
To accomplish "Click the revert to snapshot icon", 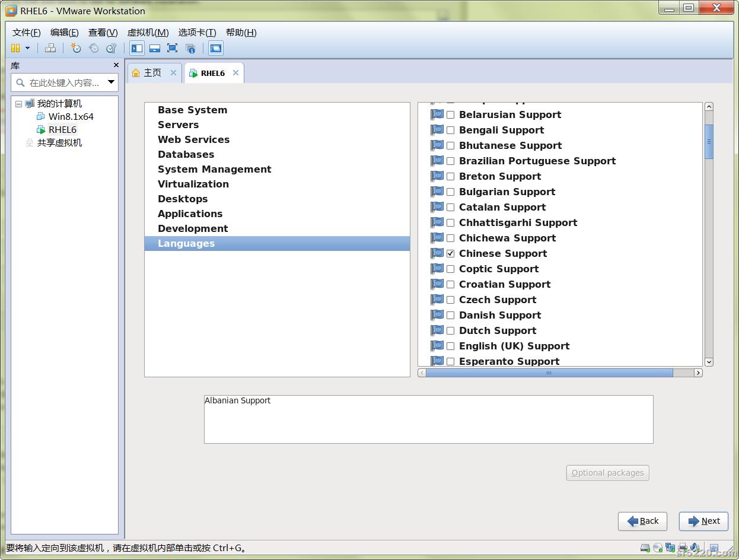I will [94, 48].
